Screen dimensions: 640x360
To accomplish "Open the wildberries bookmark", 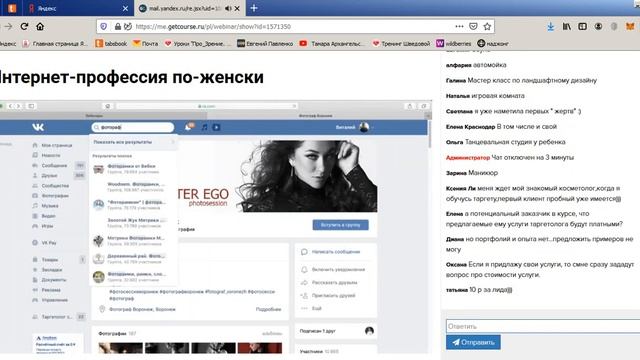I will (453, 43).
